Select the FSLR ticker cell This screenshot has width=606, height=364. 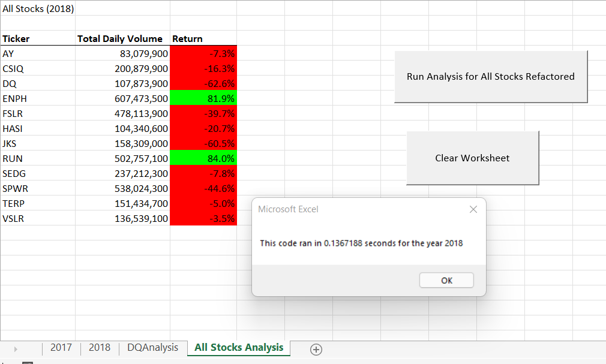[x=38, y=113]
